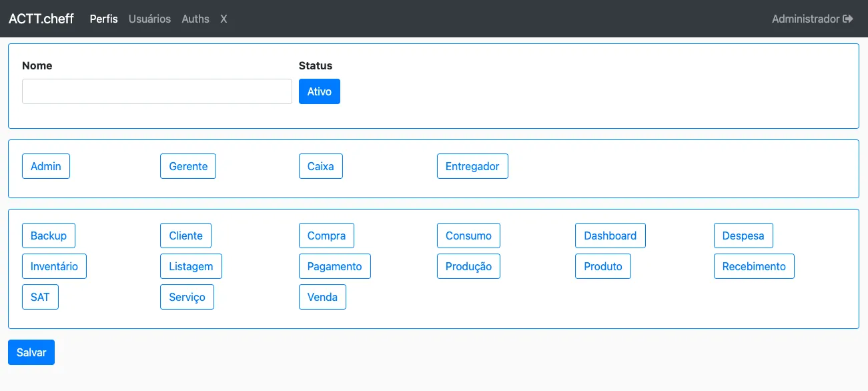Select the Venda permission
Viewport: 868px width, 391px height.
click(322, 297)
